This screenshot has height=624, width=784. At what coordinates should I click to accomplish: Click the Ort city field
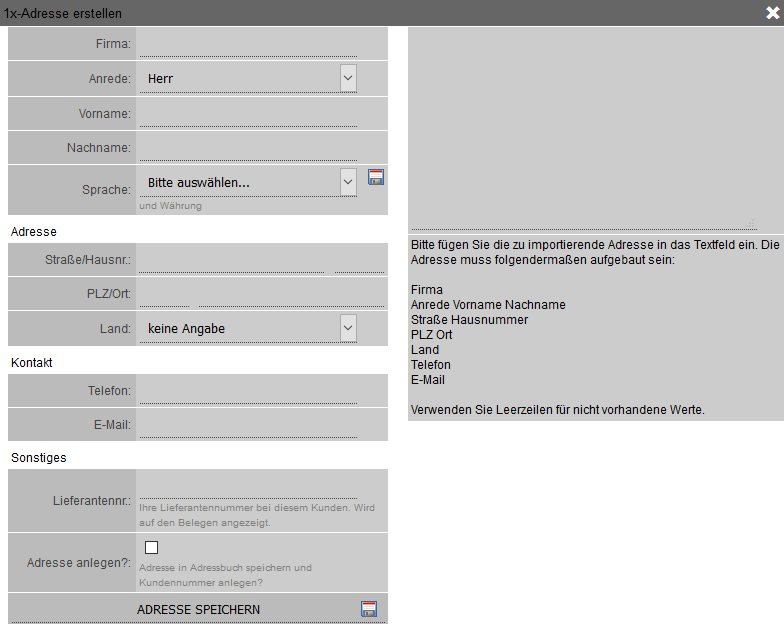coord(292,294)
